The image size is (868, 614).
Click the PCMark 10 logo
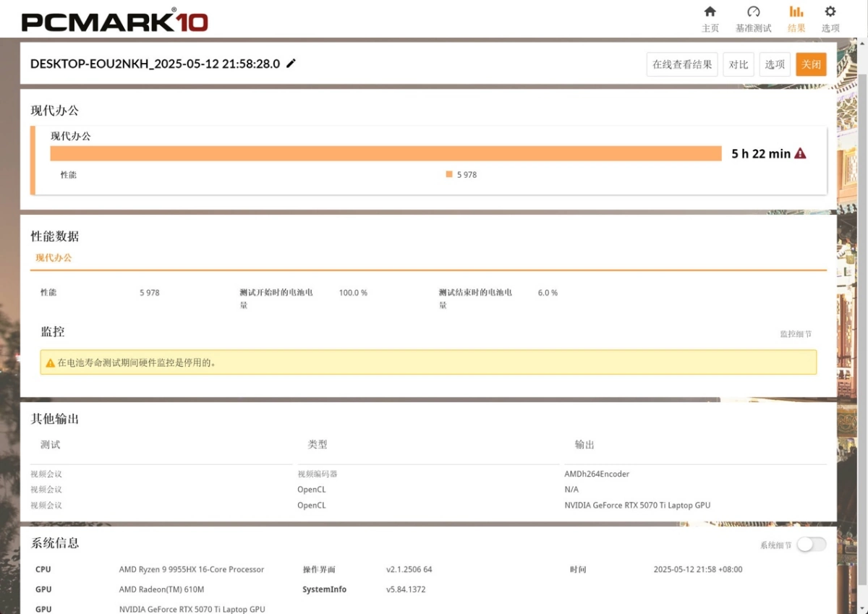(114, 20)
